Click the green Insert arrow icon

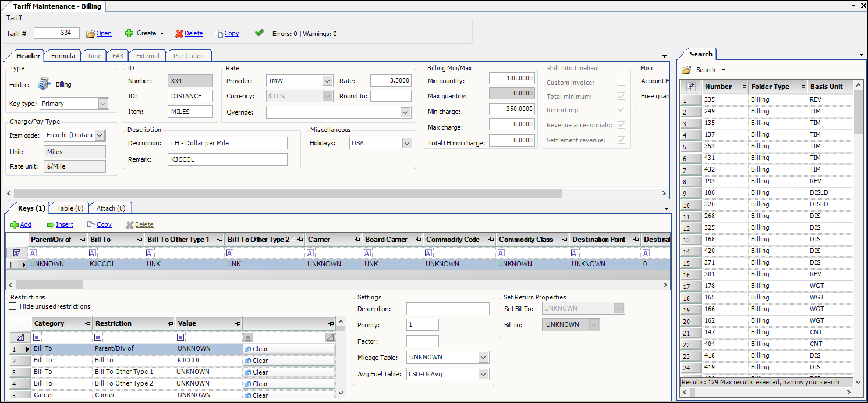(51, 224)
